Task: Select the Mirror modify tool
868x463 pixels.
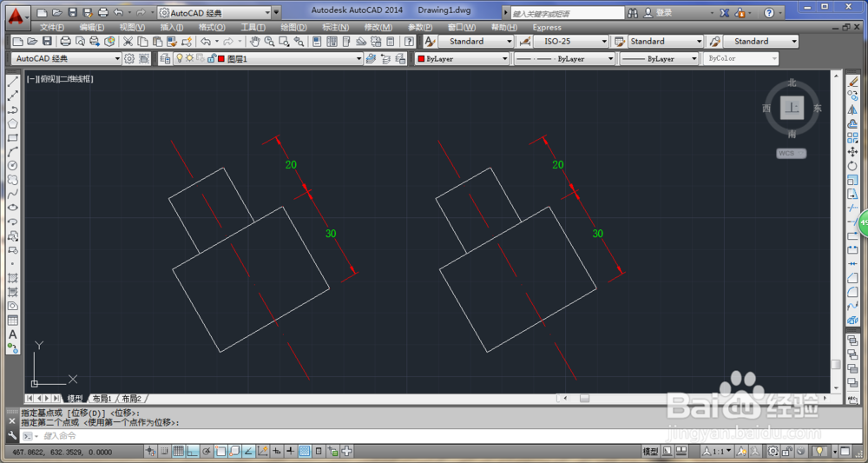Action: [852, 109]
